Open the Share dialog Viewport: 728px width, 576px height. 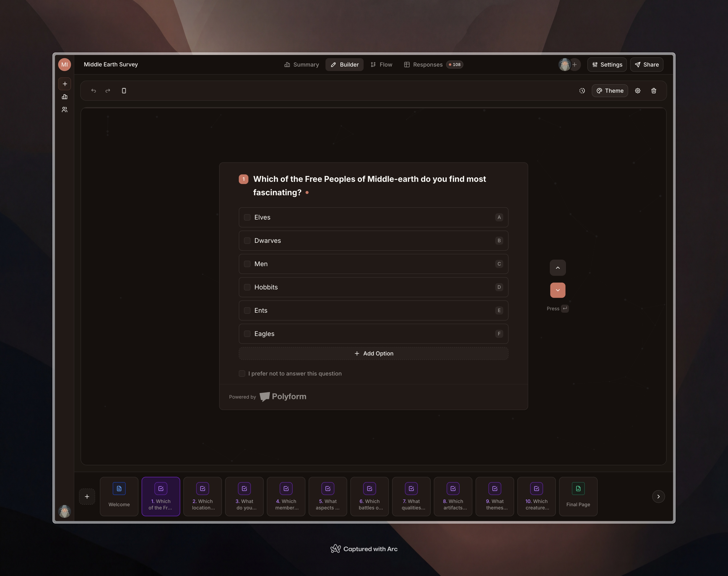[x=646, y=64]
